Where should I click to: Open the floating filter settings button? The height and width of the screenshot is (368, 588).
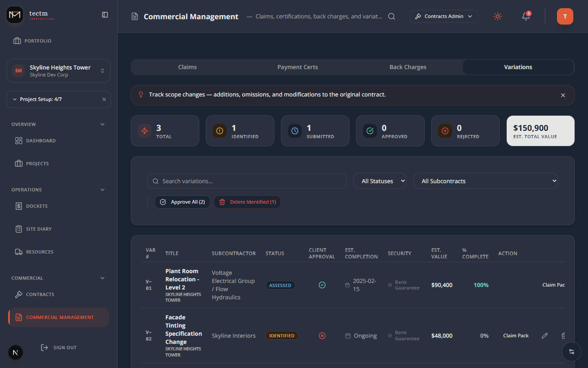571,352
